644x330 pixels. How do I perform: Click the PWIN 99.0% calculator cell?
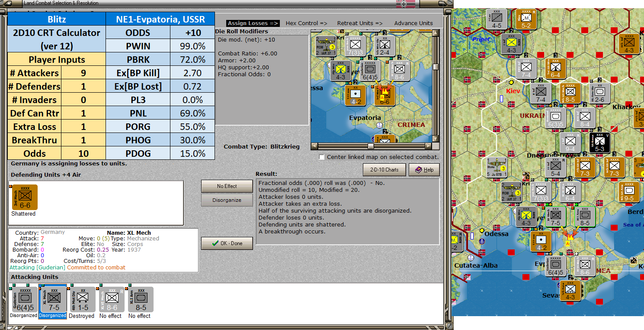(x=192, y=46)
